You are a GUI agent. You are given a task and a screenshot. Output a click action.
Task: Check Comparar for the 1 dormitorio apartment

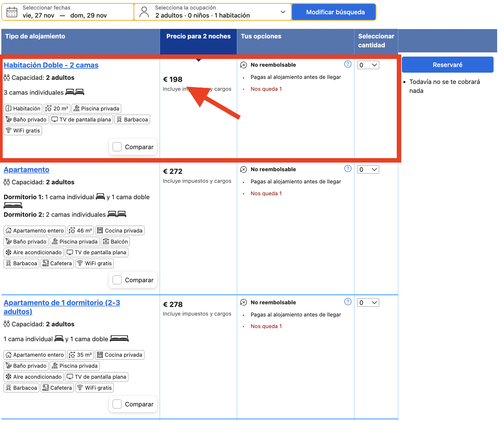pos(117,404)
